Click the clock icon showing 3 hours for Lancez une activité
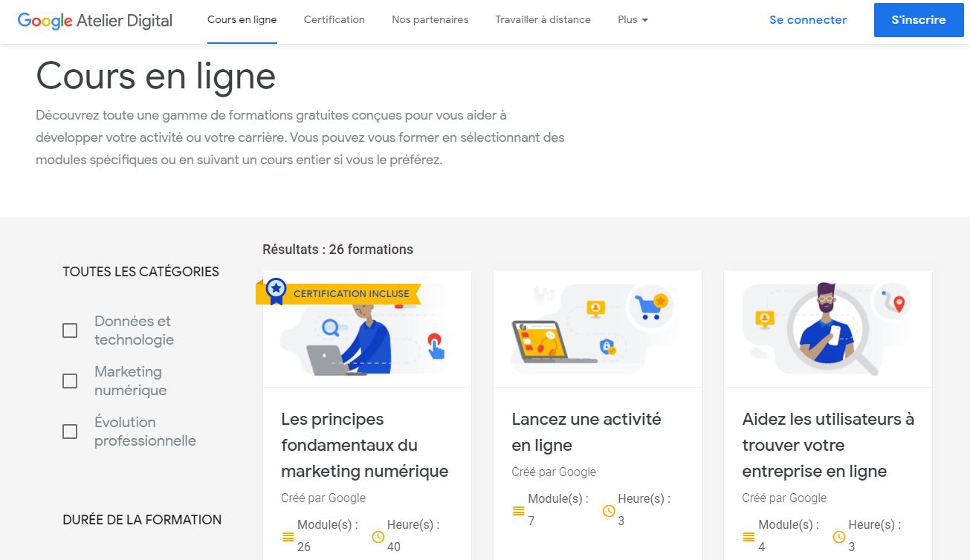This screenshot has height=560, width=970. 609,510
